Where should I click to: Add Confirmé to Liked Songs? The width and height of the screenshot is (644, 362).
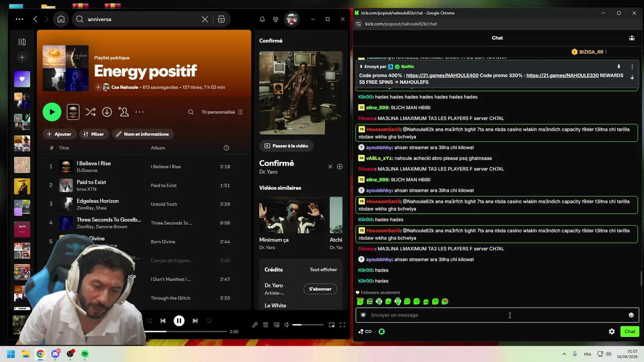click(x=340, y=166)
